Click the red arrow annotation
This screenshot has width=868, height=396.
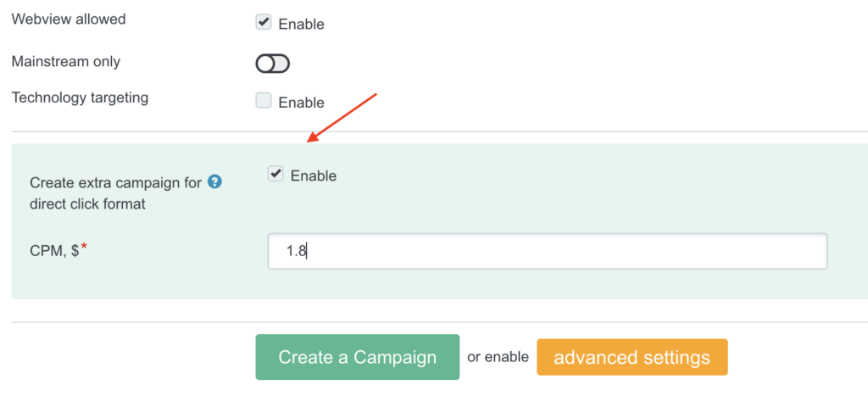click(342, 116)
